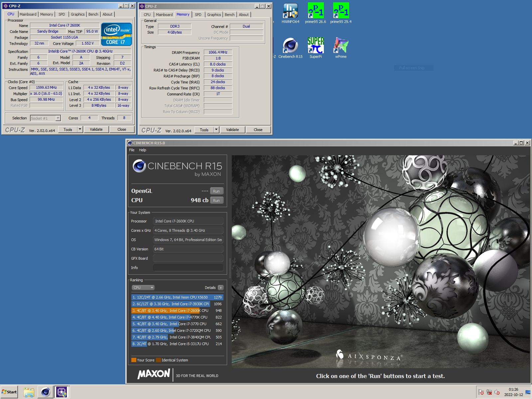532x399 pixels.
Task: Open the HWiNFO64 desktop shortcut
Action: pos(290,13)
